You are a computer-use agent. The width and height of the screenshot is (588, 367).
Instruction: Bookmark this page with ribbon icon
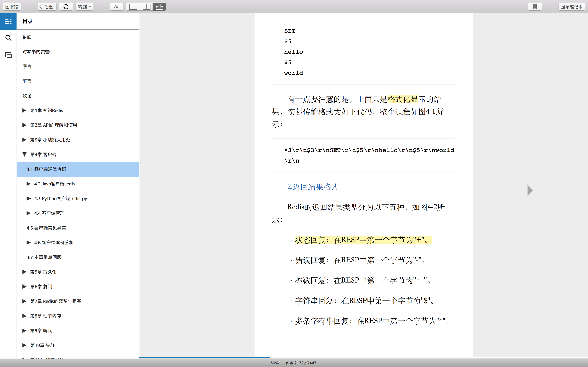coord(535,7)
